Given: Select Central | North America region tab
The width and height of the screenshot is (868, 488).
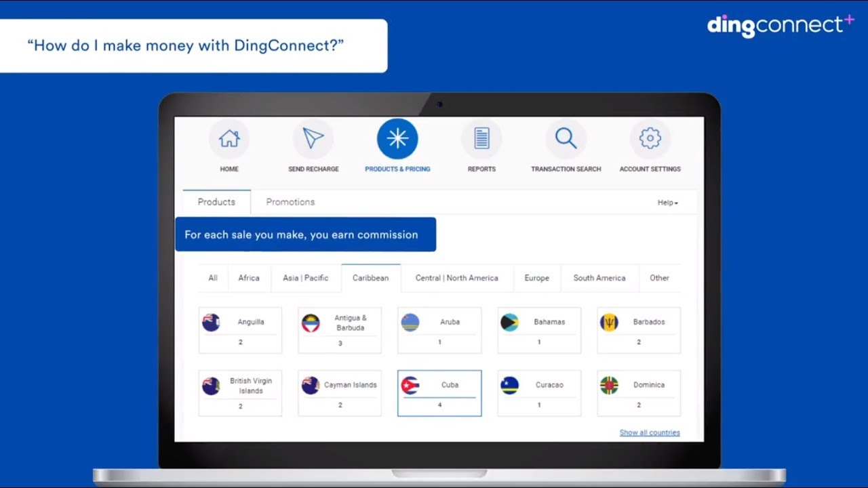Looking at the screenshot, I should (457, 278).
